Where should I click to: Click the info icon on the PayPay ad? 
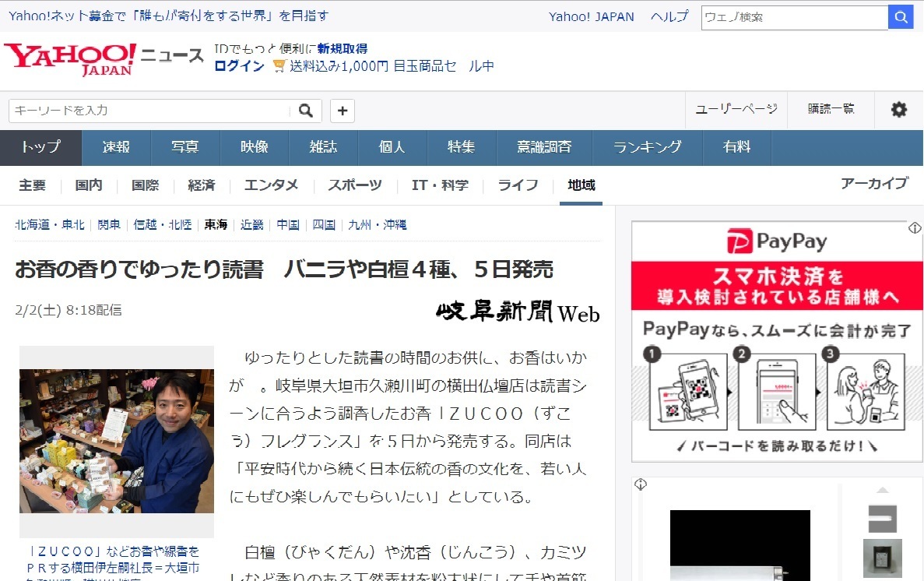[915, 227]
